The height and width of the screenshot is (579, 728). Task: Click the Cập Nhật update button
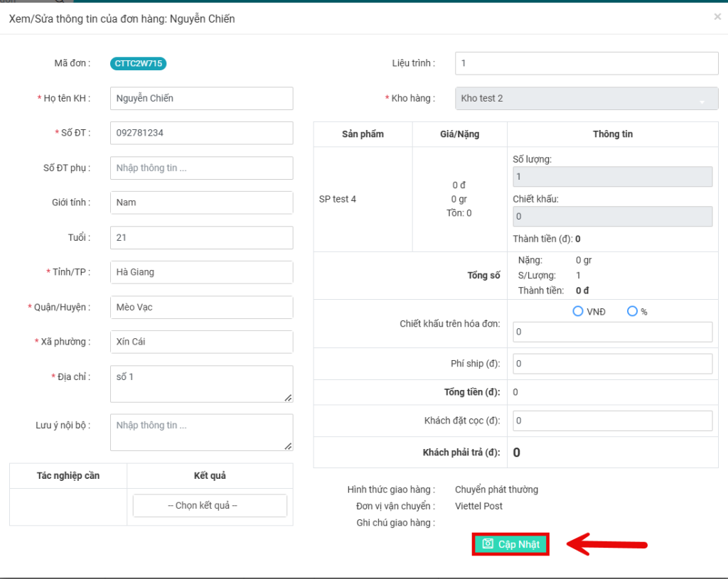click(x=510, y=544)
